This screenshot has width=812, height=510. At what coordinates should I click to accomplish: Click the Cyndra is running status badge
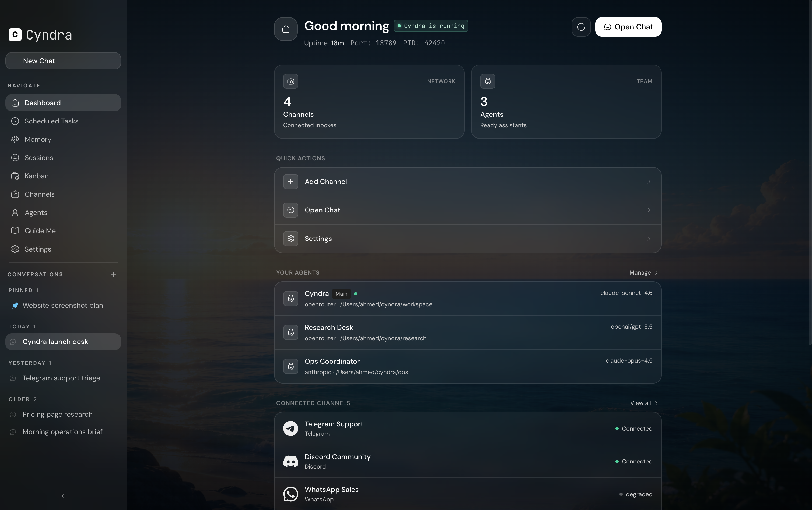[430, 26]
